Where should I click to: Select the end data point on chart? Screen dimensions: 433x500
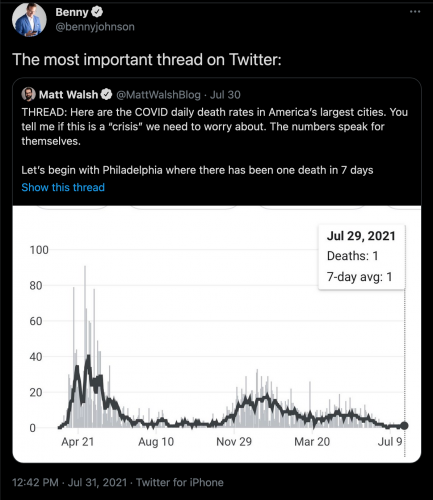pyautogui.click(x=404, y=426)
